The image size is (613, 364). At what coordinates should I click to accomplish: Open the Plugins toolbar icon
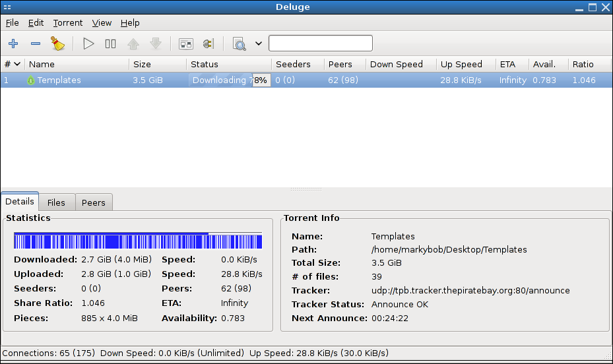pyautogui.click(x=209, y=44)
